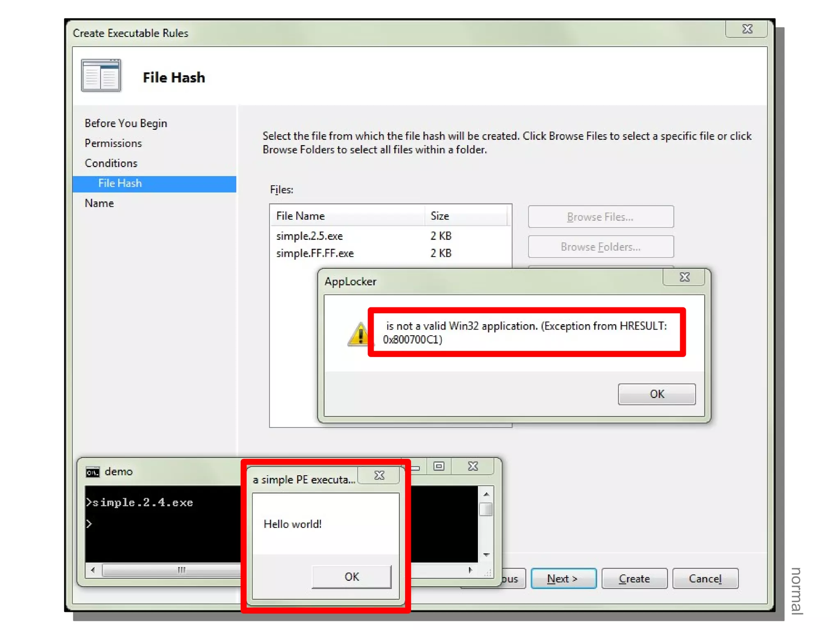Click console vertical scrollbar up arrow
840x630 pixels.
[x=486, y=494]
